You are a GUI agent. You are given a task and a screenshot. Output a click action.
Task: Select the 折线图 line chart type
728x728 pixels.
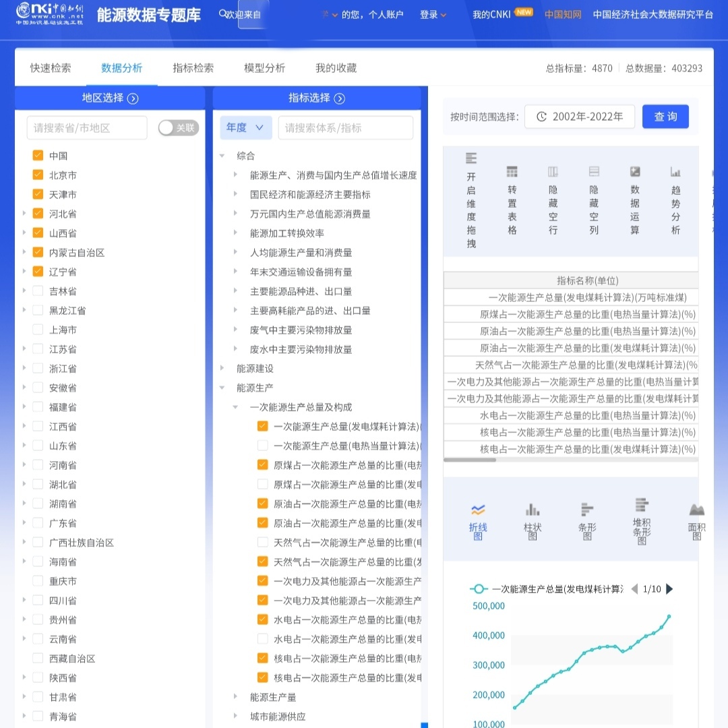(479, 519)
